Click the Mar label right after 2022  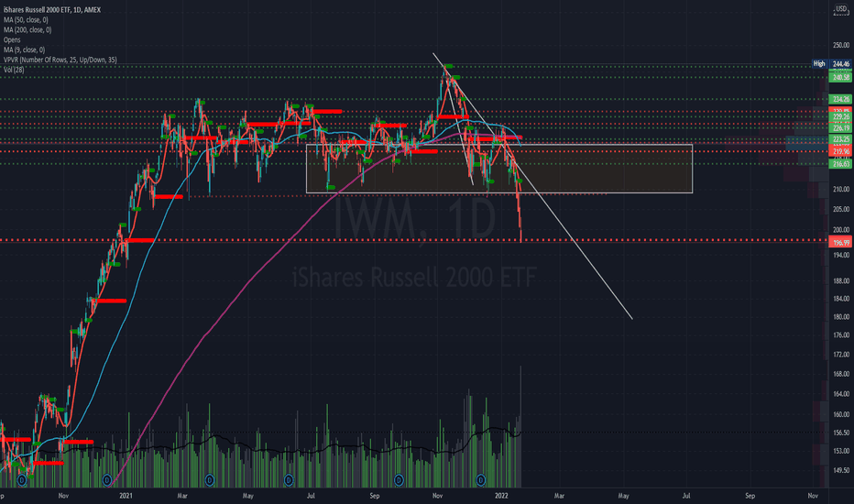click(559, 496)
